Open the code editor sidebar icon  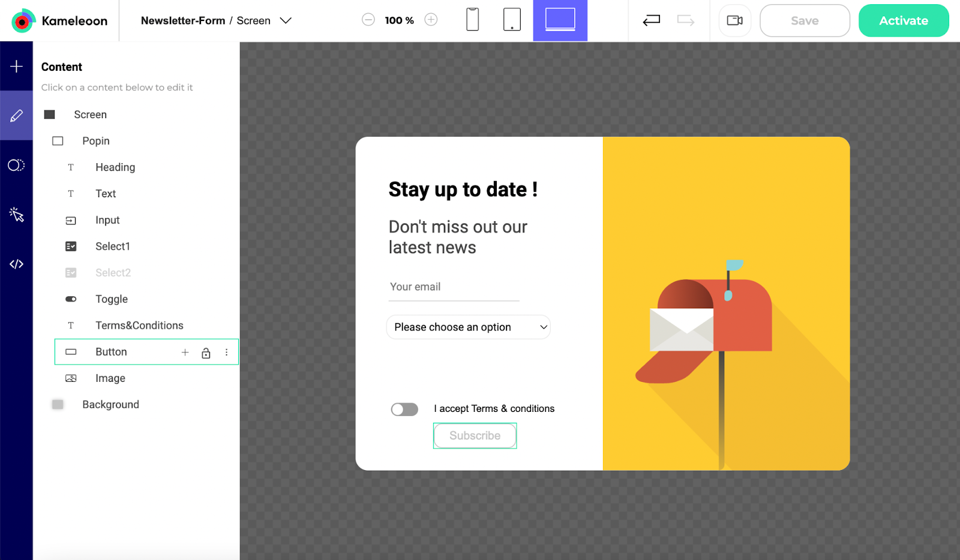pos(16,264)
